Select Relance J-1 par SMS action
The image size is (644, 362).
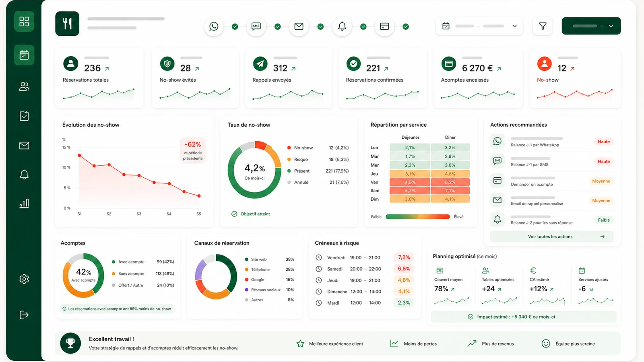click(x=552, y=161)
